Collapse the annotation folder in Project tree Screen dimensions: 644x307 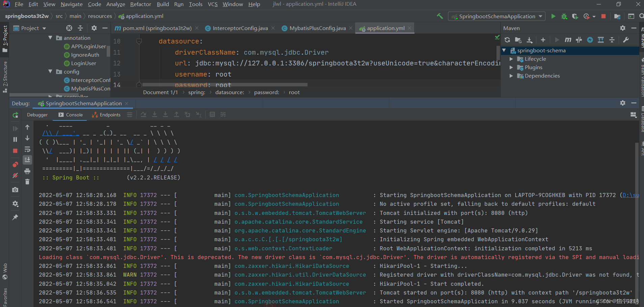(50, 38)
